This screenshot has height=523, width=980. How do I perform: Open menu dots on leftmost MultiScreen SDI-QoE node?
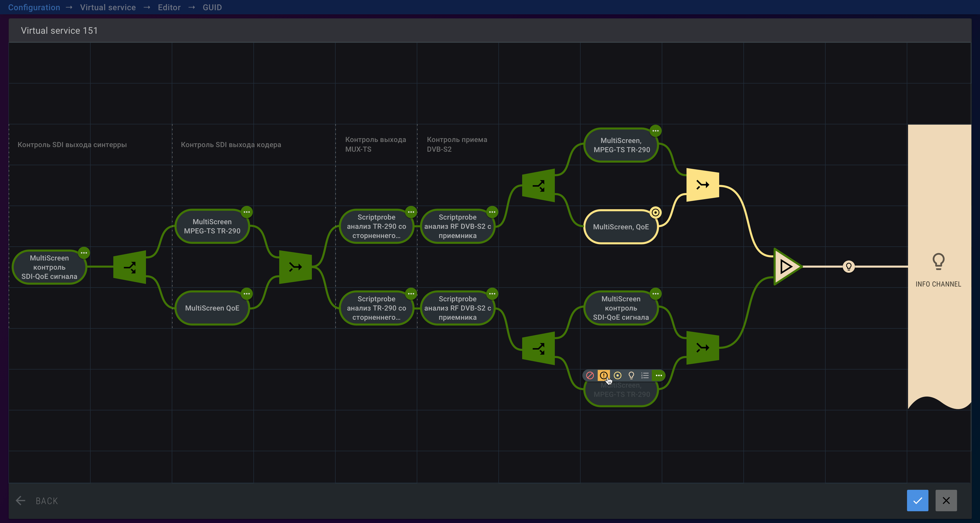(84, 253)
